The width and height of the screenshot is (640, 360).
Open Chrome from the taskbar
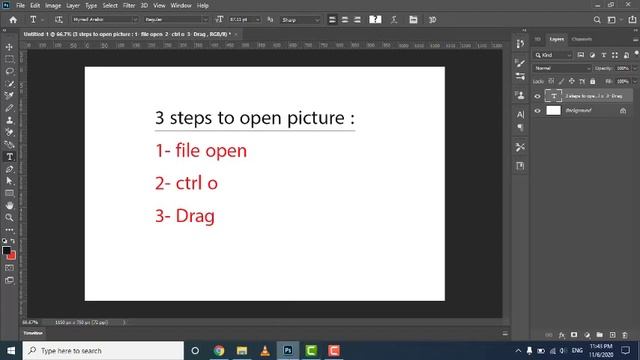[x=219, y=351]
